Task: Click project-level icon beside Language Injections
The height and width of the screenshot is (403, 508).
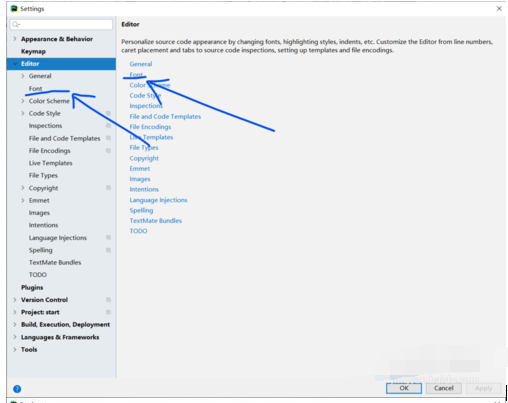Action: (108, 238)
